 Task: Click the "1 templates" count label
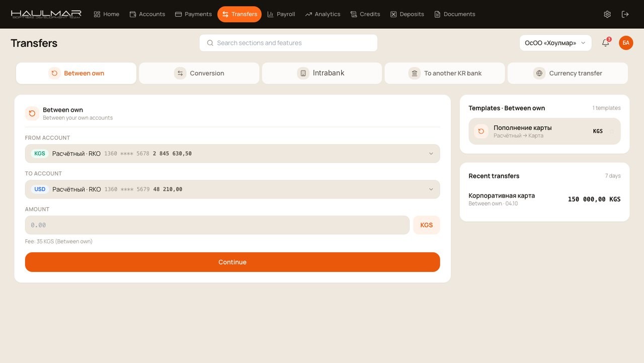click(x=606, y=108)
